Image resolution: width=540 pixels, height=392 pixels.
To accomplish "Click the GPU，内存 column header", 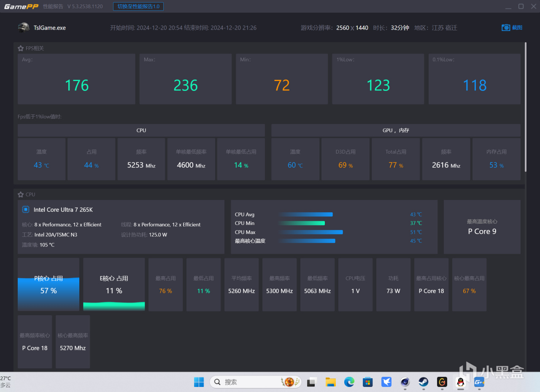I will (x=396, y=130).
